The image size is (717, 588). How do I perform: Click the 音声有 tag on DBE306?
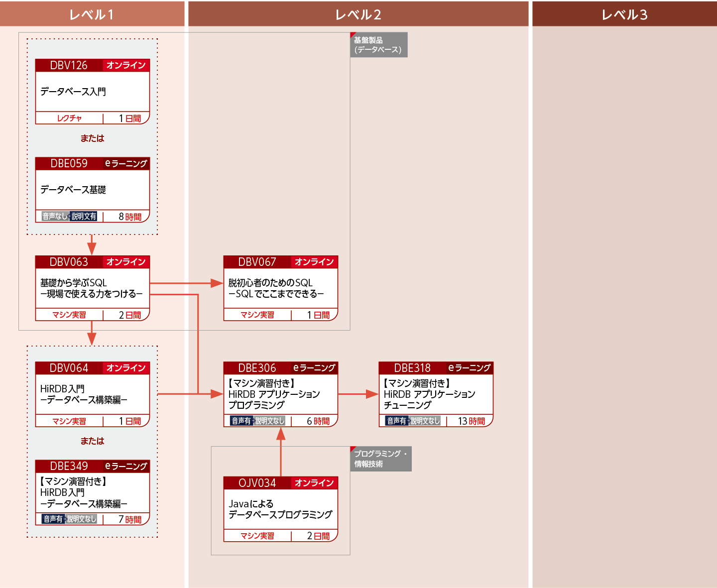(x=241, y=421)
